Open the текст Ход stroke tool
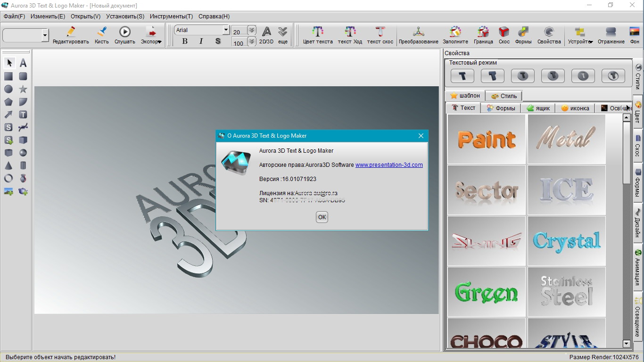Screen dimensions: 644x362 tap(350, 35)
